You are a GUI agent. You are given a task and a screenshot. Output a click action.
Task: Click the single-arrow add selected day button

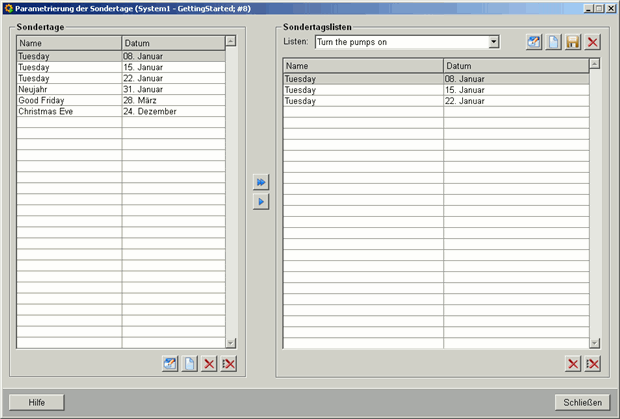click(260, 202)
